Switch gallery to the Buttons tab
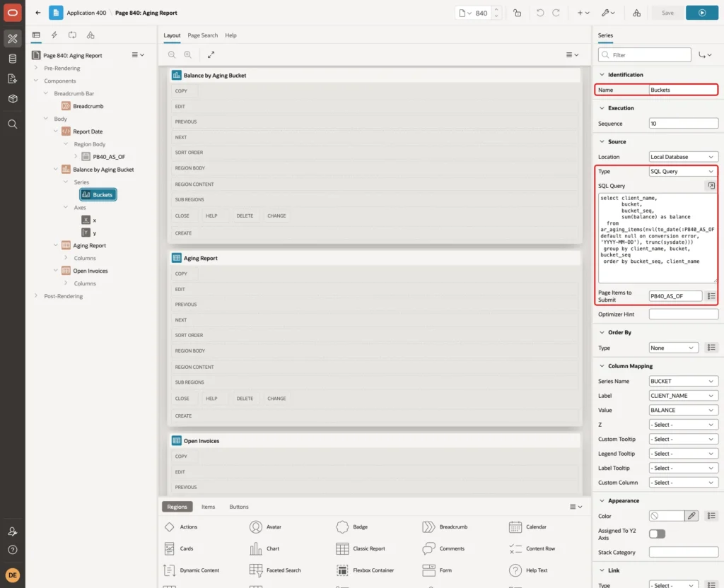724x588 pixels. pyautogui.click(x=239, y=507)
